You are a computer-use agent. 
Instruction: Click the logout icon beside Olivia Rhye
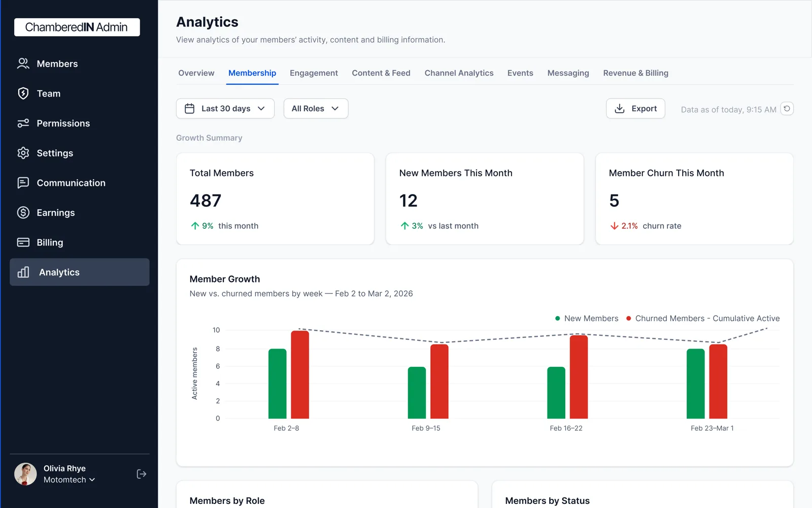(x=142, y=474)
